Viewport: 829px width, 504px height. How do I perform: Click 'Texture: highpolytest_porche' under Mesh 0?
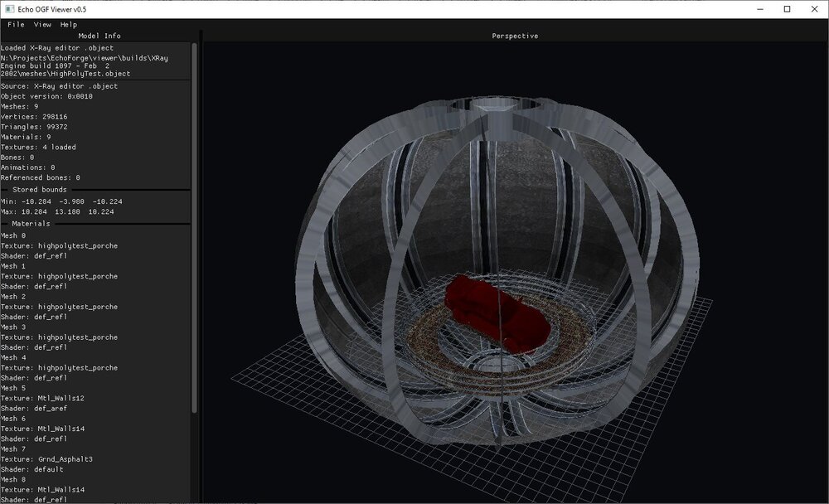[x=59, y=246]
